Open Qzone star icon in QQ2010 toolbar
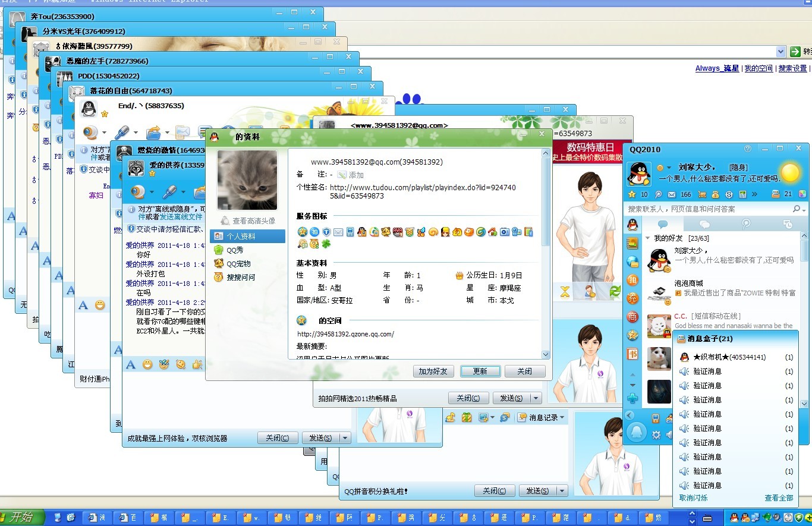Viewport: 812px width, 526px height. click(632, 194)
